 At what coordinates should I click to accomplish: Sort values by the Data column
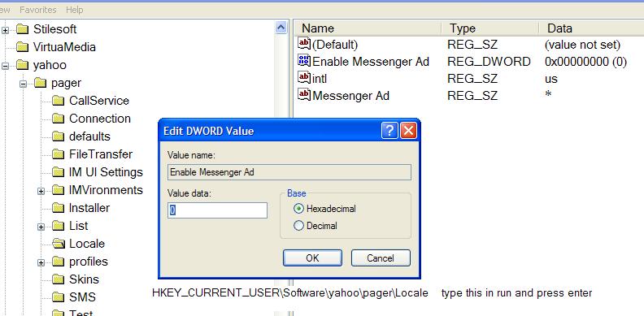point(592,28)
